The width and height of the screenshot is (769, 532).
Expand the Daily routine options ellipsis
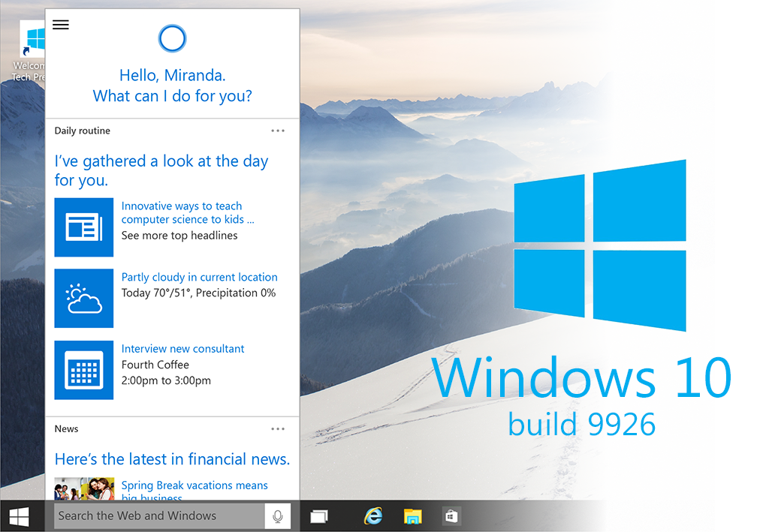click(x=278, y=131)
